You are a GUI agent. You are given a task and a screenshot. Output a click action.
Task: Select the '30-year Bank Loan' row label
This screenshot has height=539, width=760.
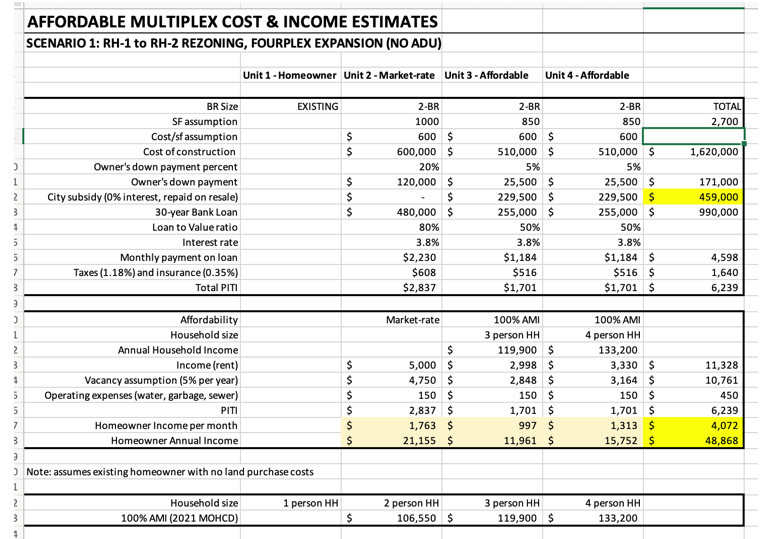[x=196, y=212]
